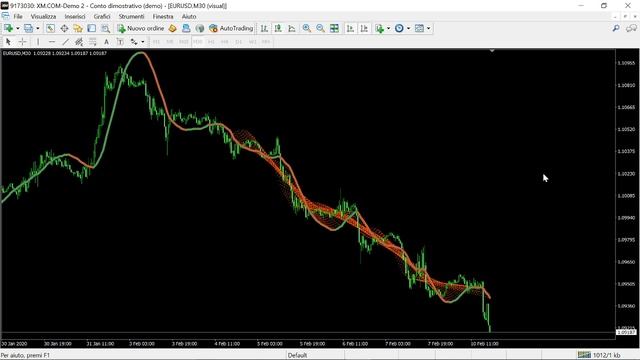The image size is (640, 360).
Task: Open the search magnifier at top right
Action: coord(616,28)
